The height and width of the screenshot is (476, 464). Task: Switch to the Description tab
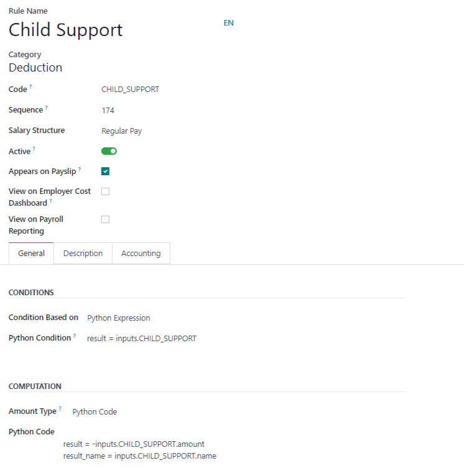click(x=83, y=254)
